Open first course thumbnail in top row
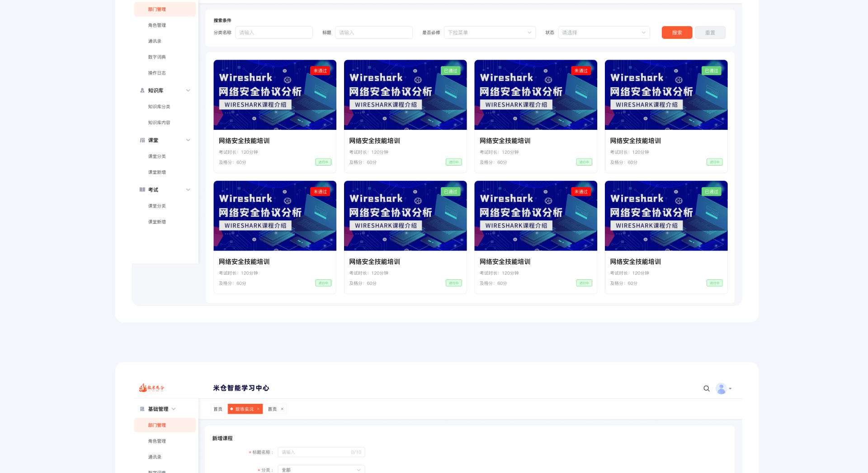 (x=275, y=95)
